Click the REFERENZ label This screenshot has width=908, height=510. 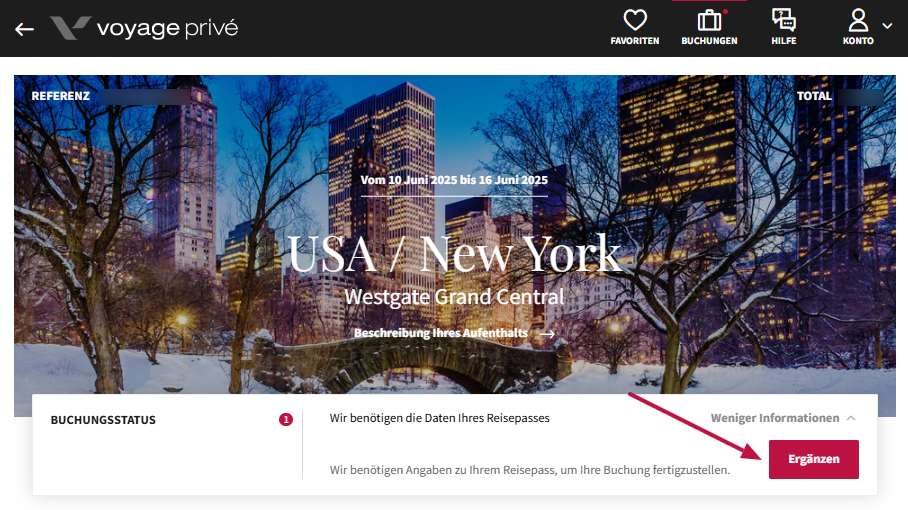click(61, 96)
